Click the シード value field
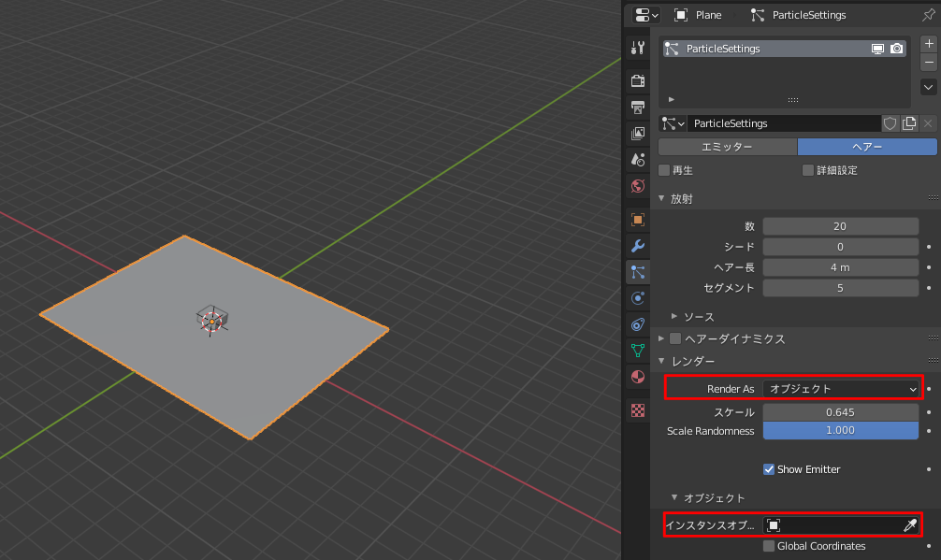Screen dimensions: 941x560 click(840, 247)
